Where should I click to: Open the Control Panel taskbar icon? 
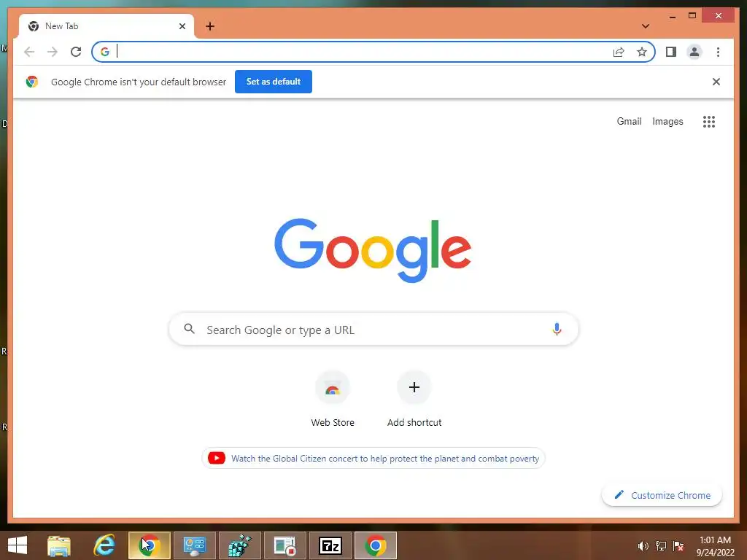pyautogui.click(x=194, y=545)
